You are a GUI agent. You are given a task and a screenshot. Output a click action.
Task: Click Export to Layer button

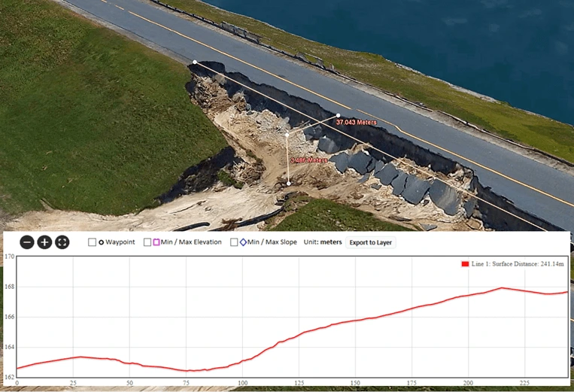[370, 242]
